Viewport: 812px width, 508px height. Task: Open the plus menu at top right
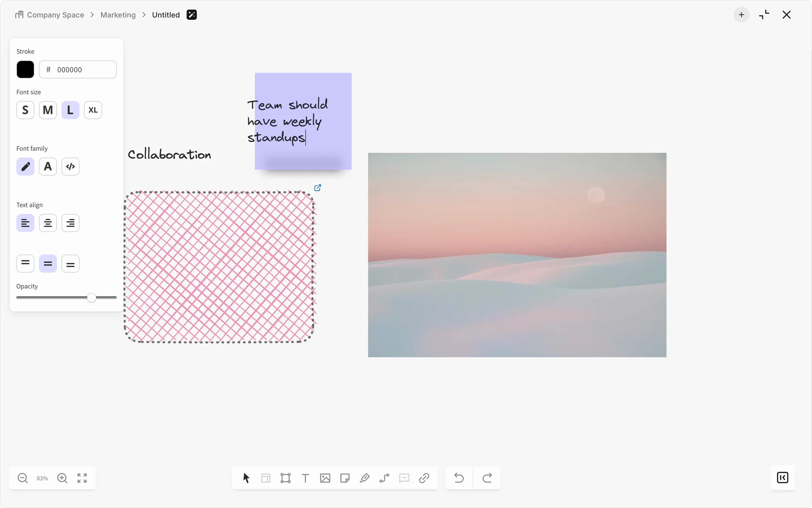741,15
